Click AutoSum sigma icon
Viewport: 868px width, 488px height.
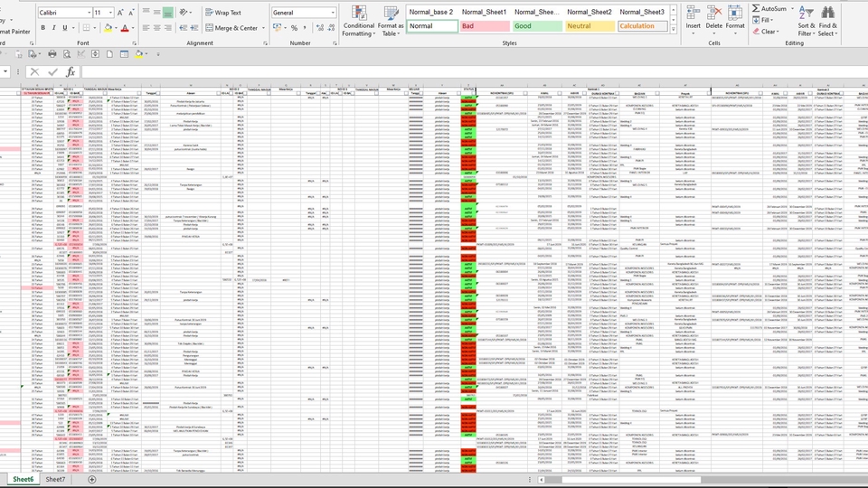coord(756,9)
